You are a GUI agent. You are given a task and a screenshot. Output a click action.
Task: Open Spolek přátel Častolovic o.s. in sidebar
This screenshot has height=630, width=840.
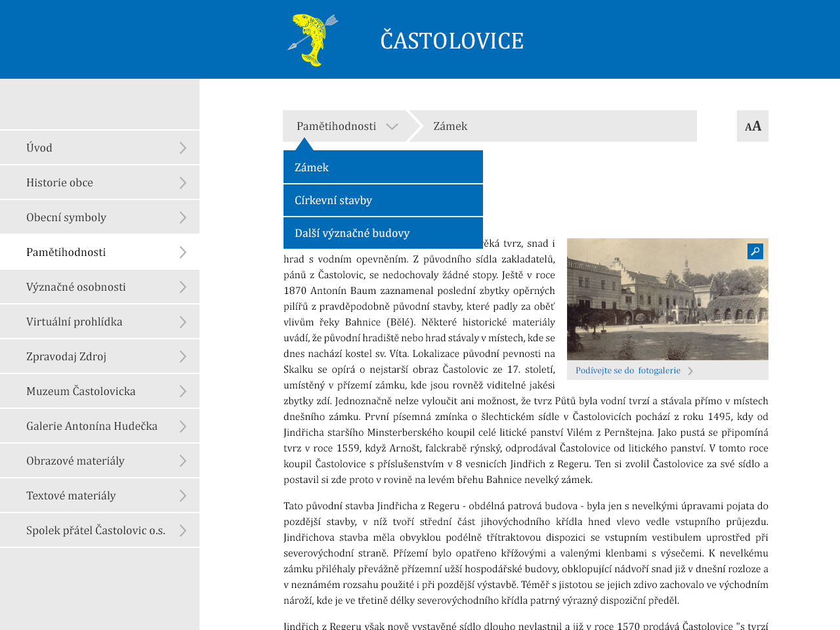pyautogui.click(x=100, y=530)
